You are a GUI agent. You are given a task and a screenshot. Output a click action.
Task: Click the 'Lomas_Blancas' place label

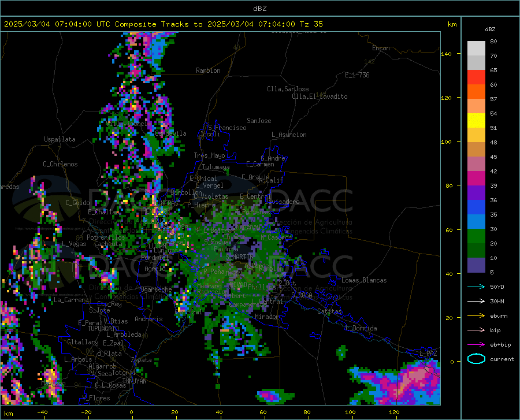364,280
